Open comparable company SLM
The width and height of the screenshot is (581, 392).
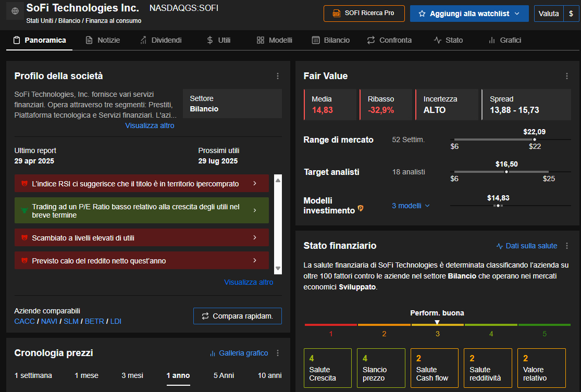[x=71, y=321]
